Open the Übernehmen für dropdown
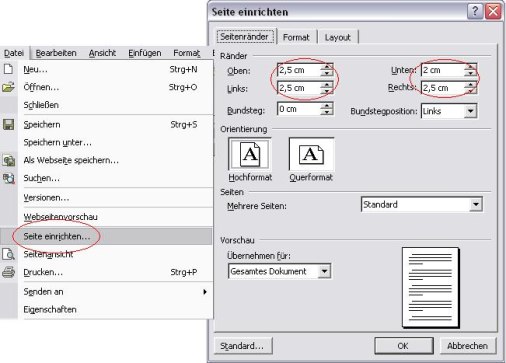 click(x=324, y=271)
